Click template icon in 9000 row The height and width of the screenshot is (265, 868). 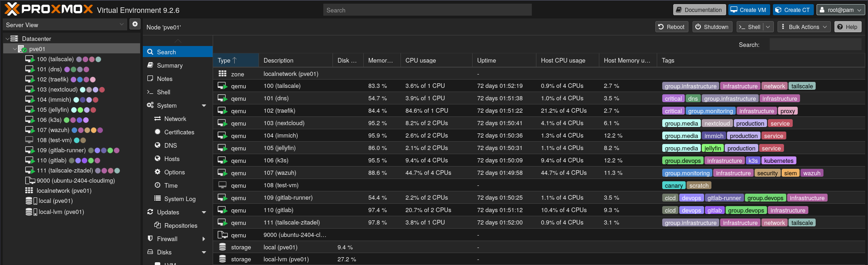222,235
